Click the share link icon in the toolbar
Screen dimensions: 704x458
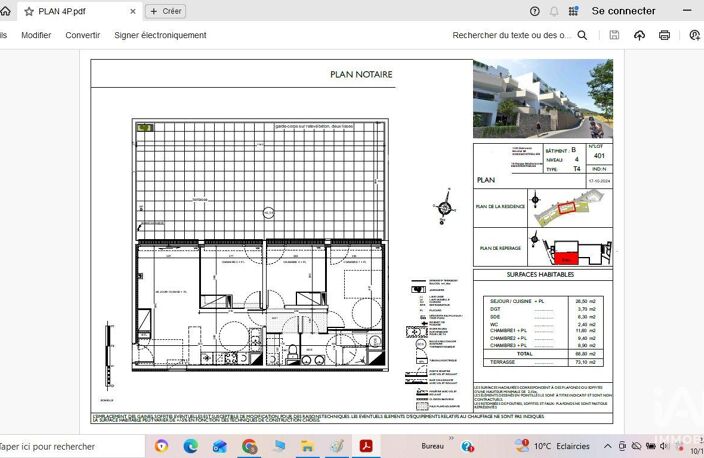coord(695,35)
